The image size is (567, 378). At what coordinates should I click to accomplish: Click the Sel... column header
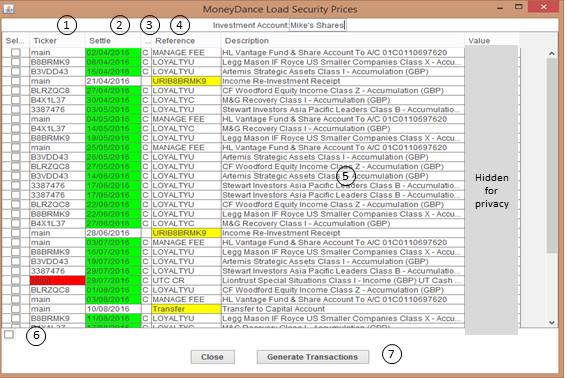[x=16, y=41]
